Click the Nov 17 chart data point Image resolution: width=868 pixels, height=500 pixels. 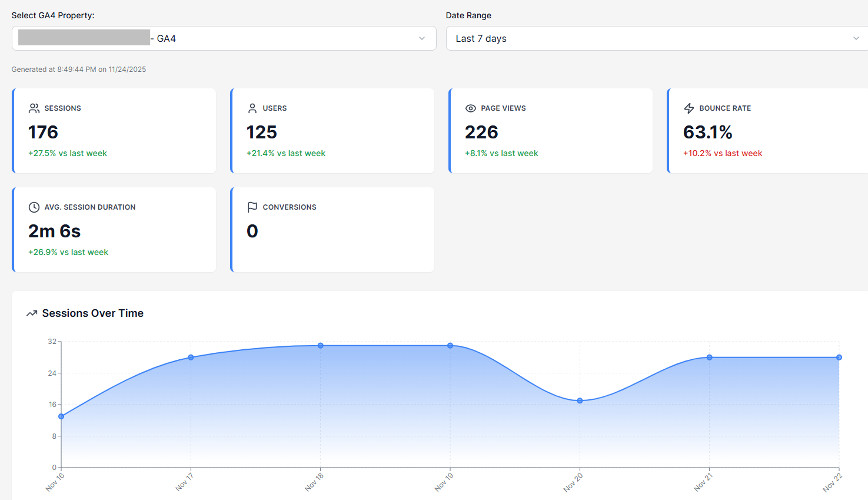[191, 357]
